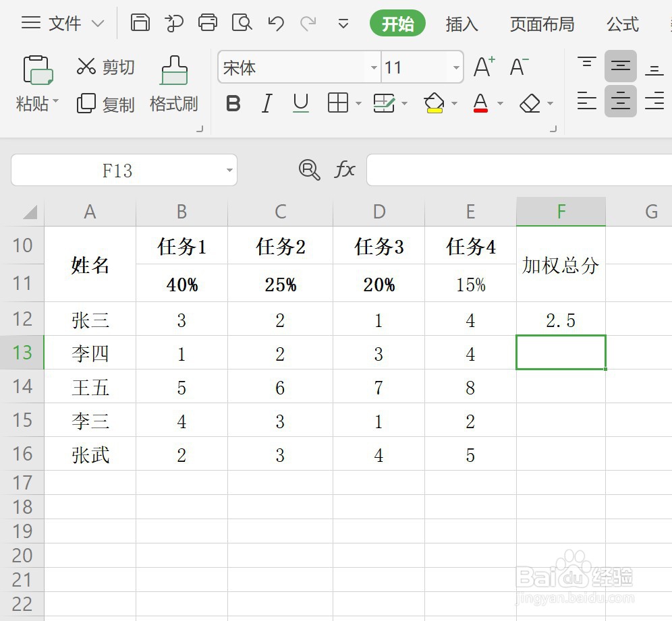The image size is (672, 621).
Task: Click the Undo icon
Action: click(275, 22)
